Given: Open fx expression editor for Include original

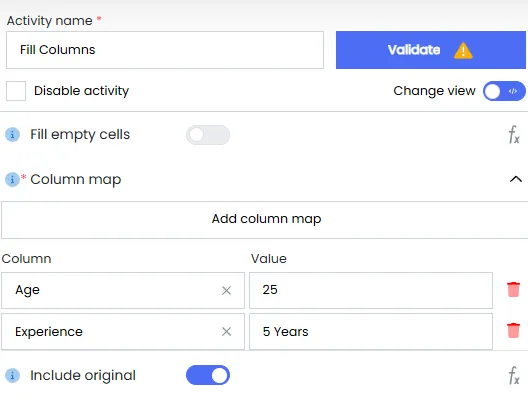Looking at the screenshot, I should [x=514, y=375].
